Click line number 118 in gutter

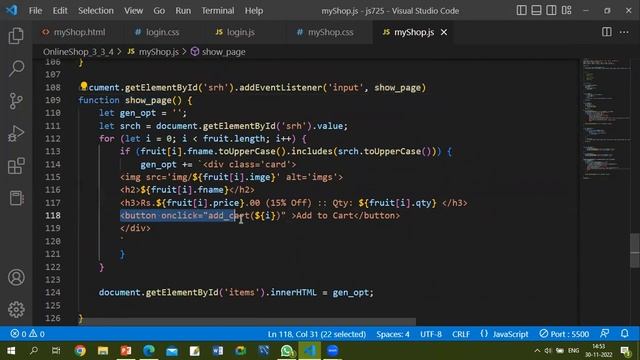(53, 216)
